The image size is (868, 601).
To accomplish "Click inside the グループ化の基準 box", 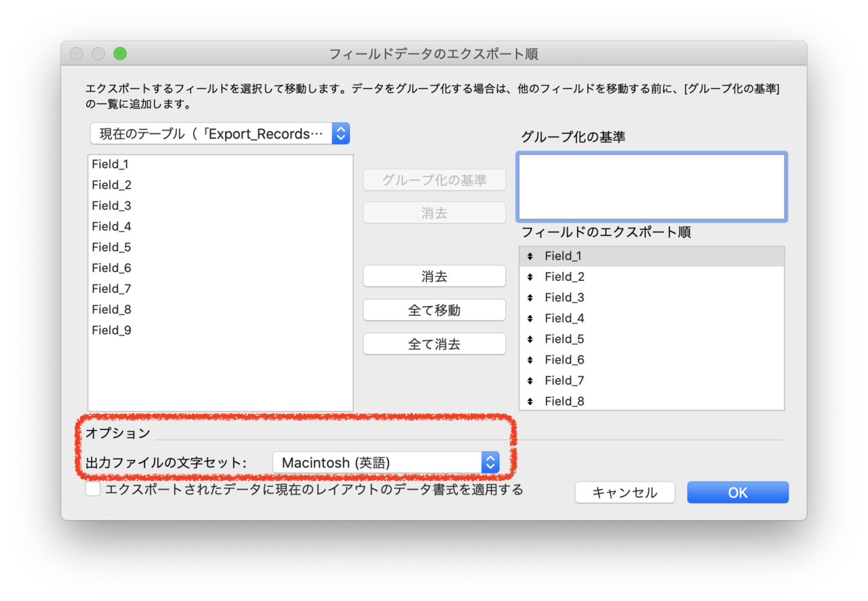I will 651,187.
